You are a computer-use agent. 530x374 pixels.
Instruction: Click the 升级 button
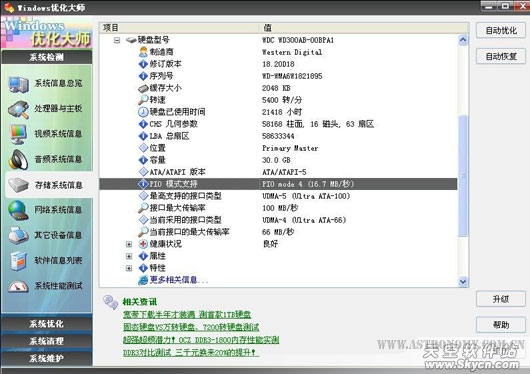[501, 299]
